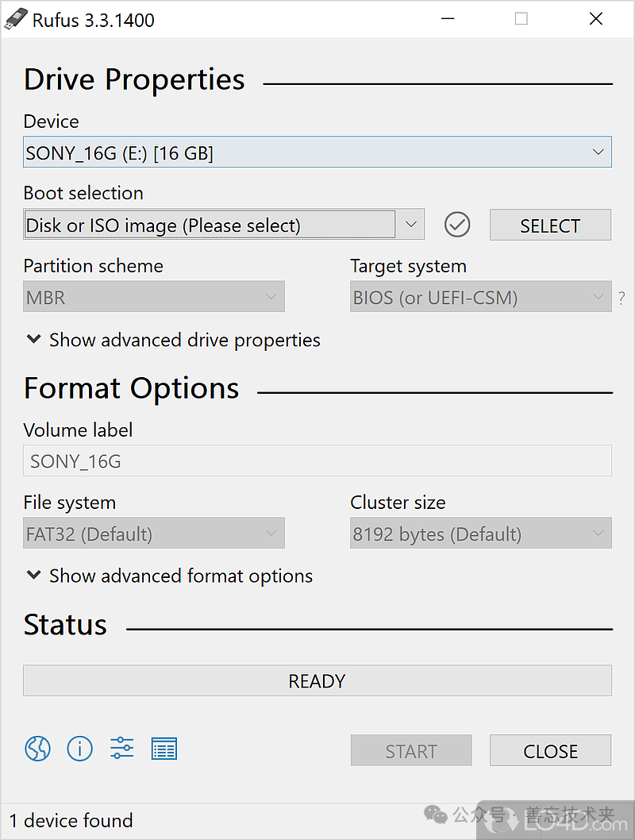The image size is (635, 840).
Task: Open the Partition scheme dropdown
Action: (154, 298)
